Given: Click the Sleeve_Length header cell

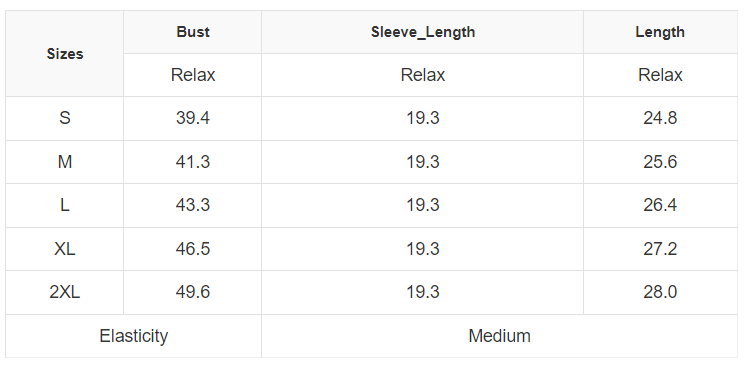Looking at the screenshot, I should 422,32.
